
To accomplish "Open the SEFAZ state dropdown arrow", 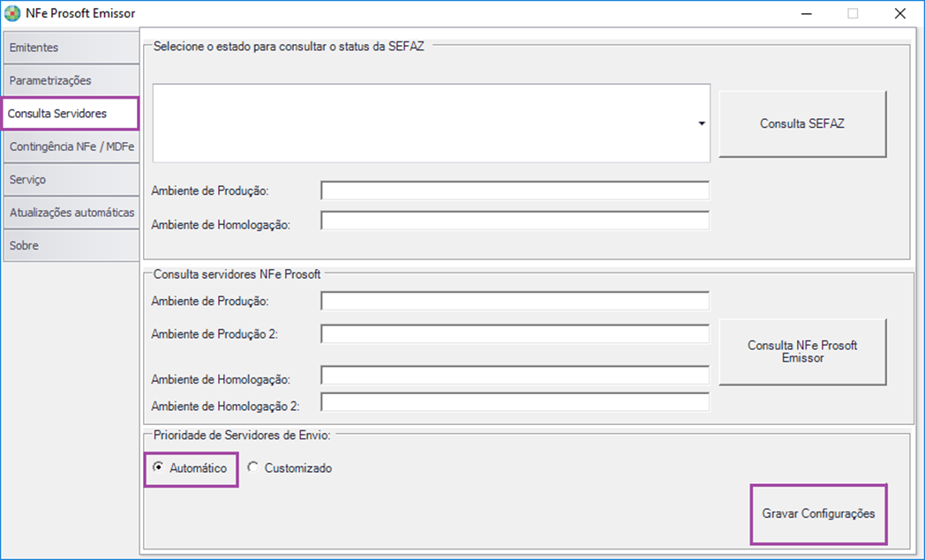I will tap(702, 123).
